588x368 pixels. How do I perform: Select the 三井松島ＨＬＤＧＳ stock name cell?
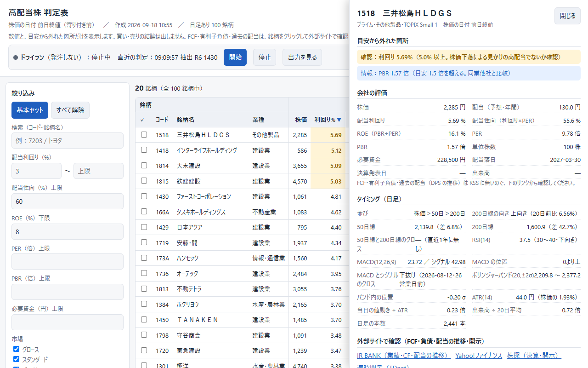point(203,135)
